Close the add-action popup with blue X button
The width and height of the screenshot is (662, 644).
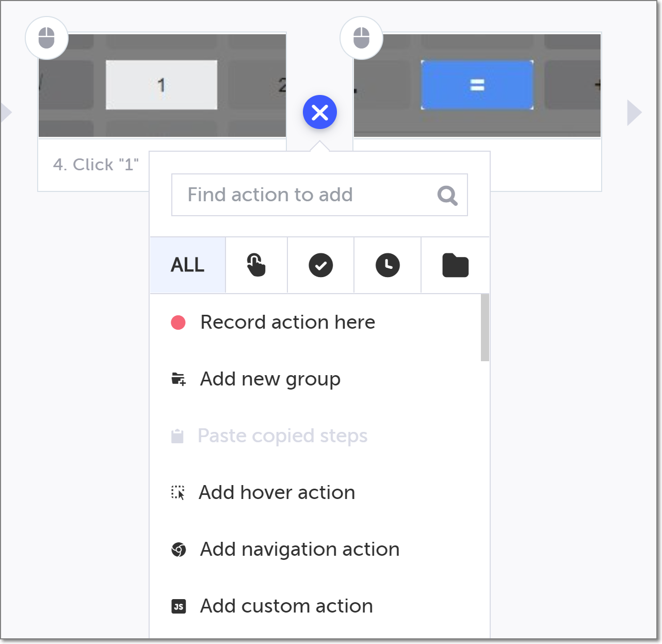(320, 112)
